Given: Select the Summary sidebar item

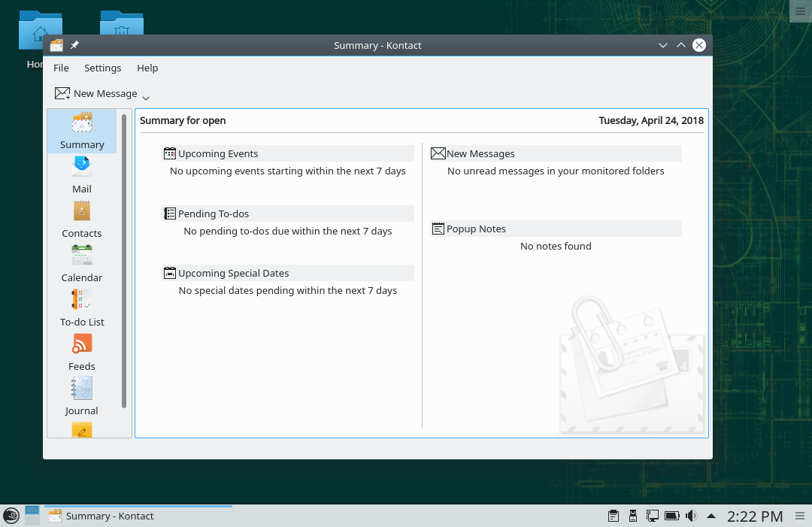Looking at the screenshot, I should tap(81, 132).
